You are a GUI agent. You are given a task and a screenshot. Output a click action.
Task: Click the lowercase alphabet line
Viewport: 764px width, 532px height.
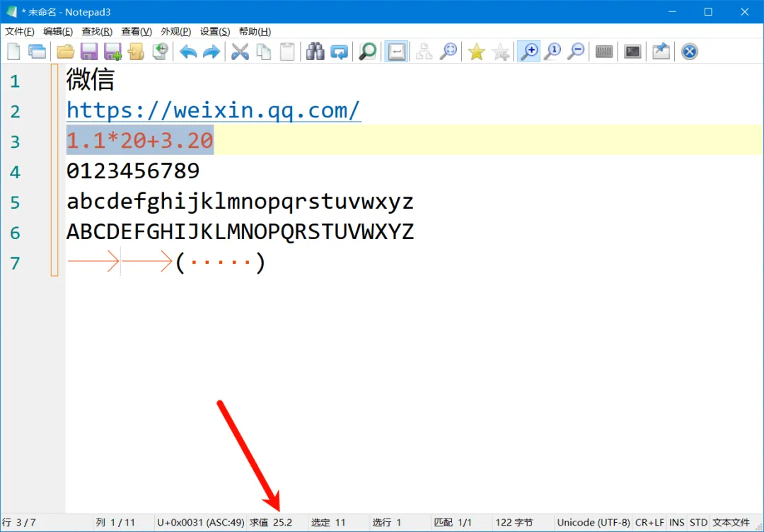[241, 202]
